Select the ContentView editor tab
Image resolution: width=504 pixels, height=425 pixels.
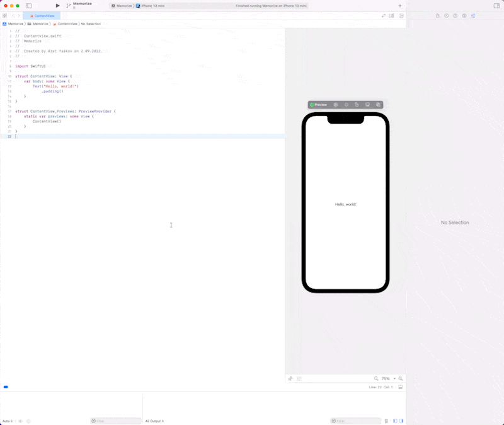pos(42,16)
